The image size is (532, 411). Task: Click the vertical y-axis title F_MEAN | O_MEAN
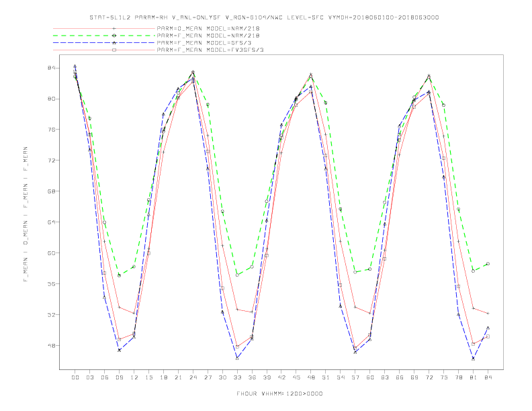26,214
